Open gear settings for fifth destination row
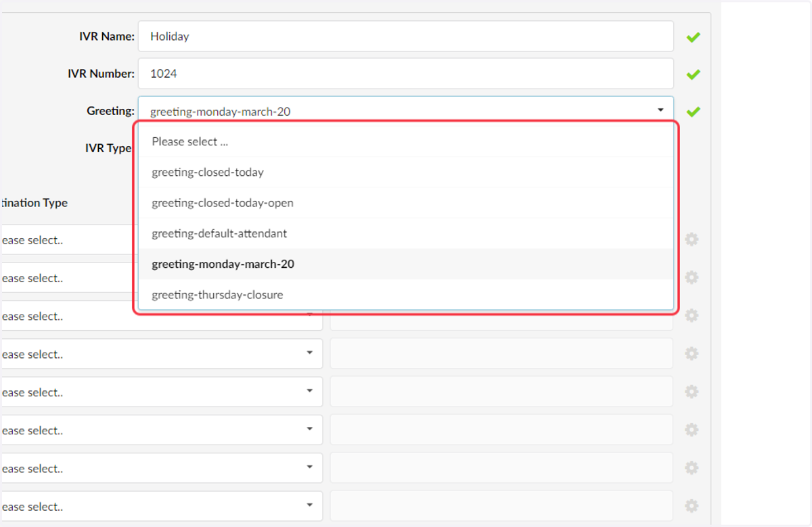 tap(692, 392)
